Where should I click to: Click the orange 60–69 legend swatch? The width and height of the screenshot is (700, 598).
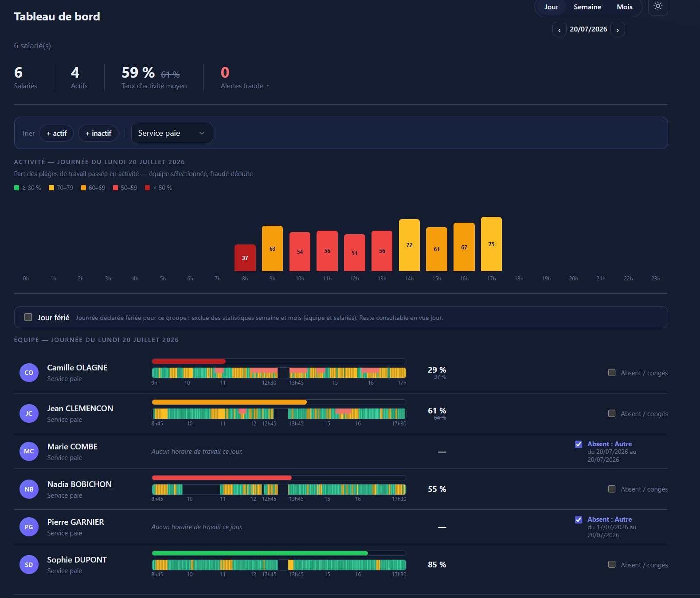83,188
